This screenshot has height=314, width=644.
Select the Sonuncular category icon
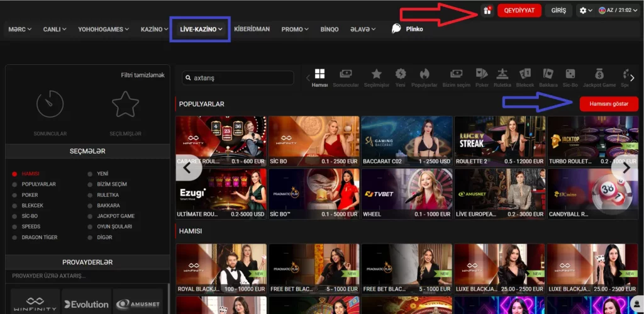(x=346, y=74)
